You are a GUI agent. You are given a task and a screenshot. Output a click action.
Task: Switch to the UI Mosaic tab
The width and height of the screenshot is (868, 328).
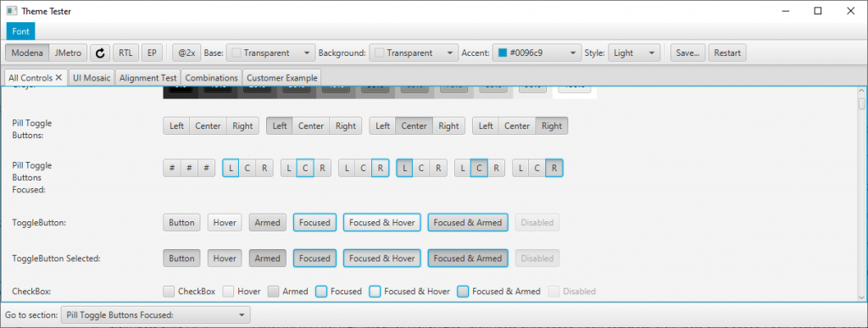point(92,78)
